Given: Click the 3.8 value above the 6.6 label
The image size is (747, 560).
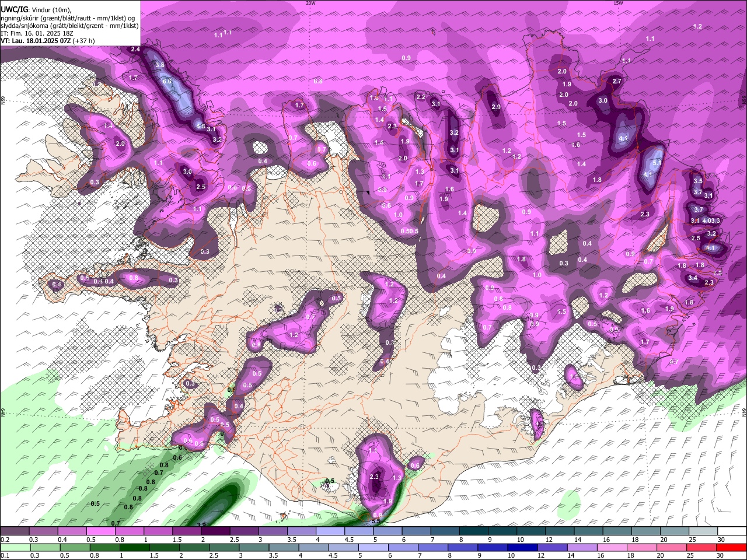Looking at the screenshot, I should (x=159, y=65).
